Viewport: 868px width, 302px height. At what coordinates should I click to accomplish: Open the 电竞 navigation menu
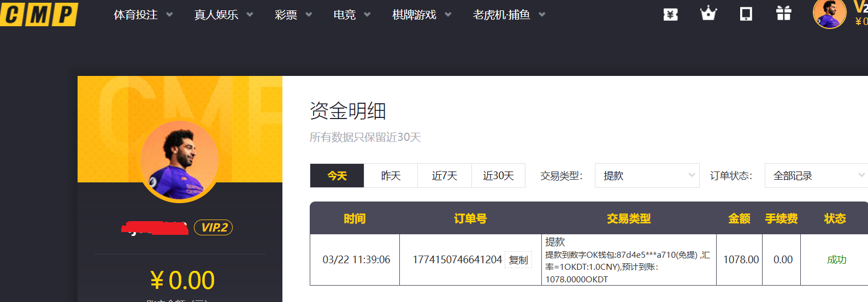tap(351, 15)
